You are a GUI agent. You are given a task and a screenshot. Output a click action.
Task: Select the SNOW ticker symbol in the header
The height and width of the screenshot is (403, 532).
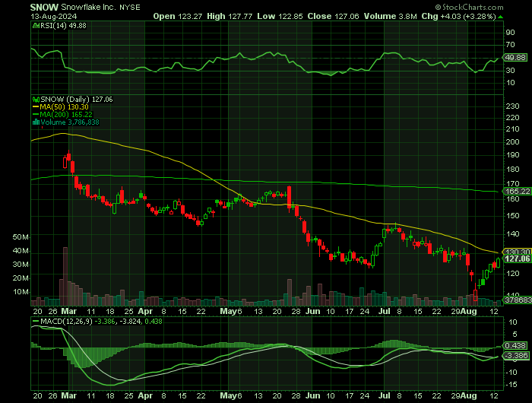click(44, 7)
